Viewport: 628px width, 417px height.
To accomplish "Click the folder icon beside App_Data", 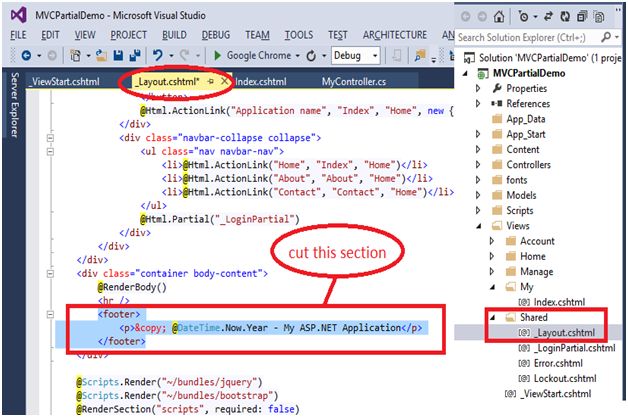I will pos(497,119).
